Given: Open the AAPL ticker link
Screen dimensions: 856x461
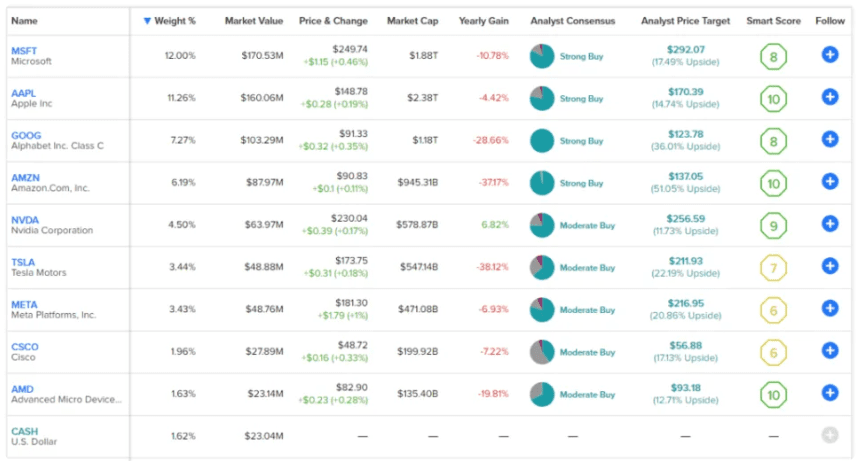Looking at the screenshot, I should pyautogui.click(x=23, y=93).
